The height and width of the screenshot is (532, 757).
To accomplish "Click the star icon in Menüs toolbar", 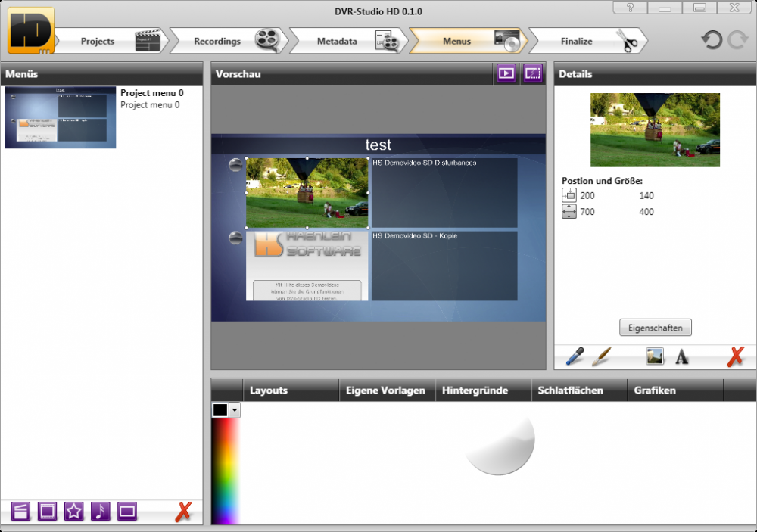I will [x=73, y=512].
